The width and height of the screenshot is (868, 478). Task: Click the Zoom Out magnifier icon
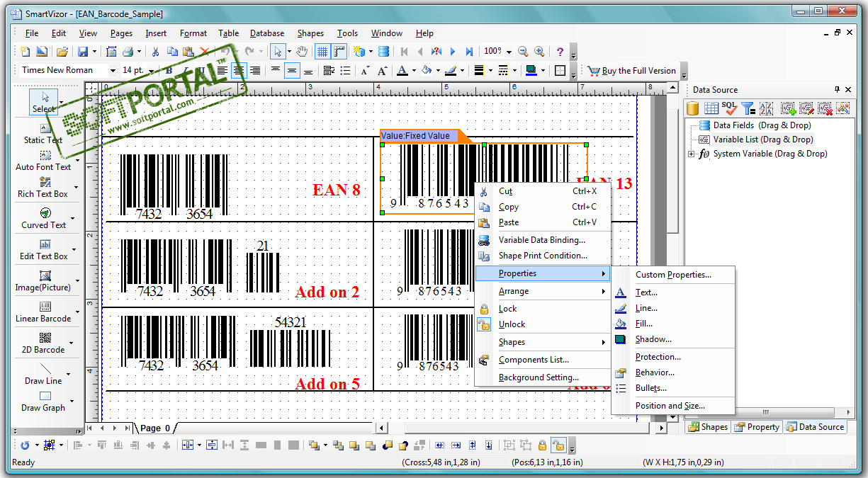coord(524,52)
